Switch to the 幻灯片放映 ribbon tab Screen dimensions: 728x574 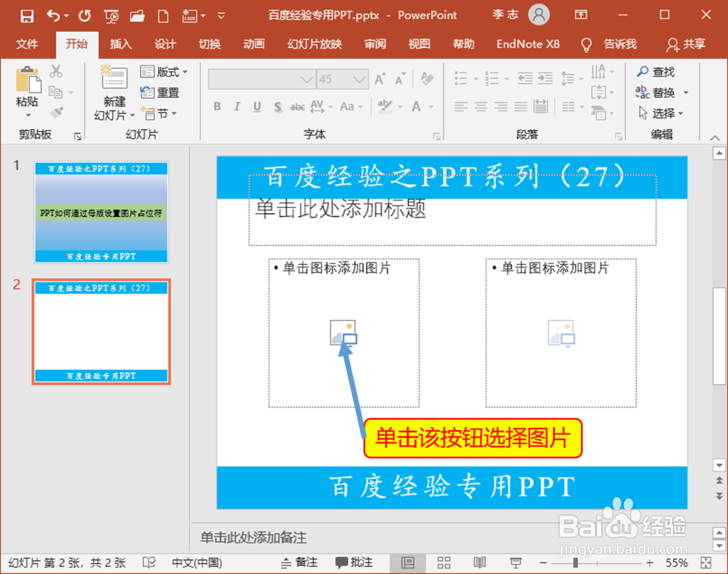pyautogui.click(x=314, y=44)
